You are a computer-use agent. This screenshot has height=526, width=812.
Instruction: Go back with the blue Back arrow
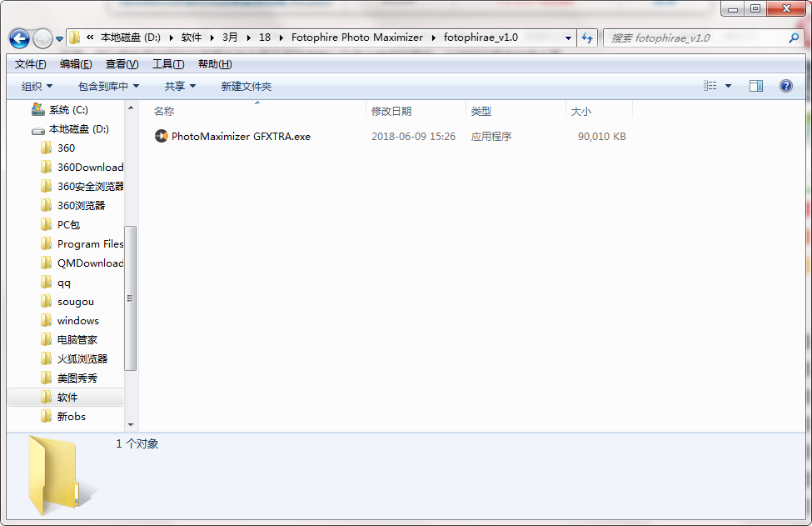[19, 38]
